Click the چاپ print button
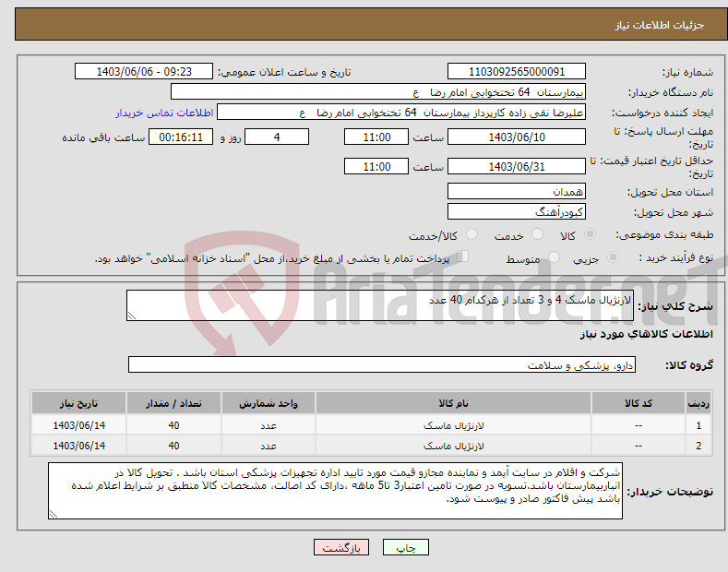The image size is (728, 572). [x=406, y=547]
